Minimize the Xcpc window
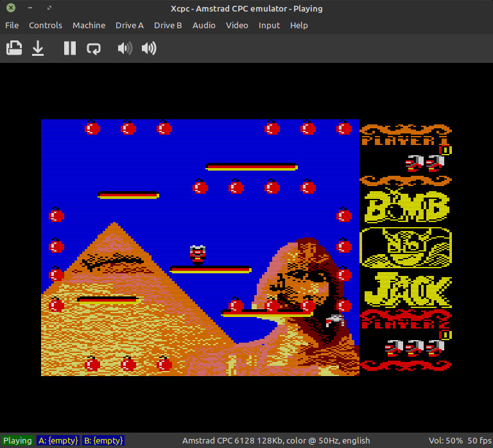 30,8
